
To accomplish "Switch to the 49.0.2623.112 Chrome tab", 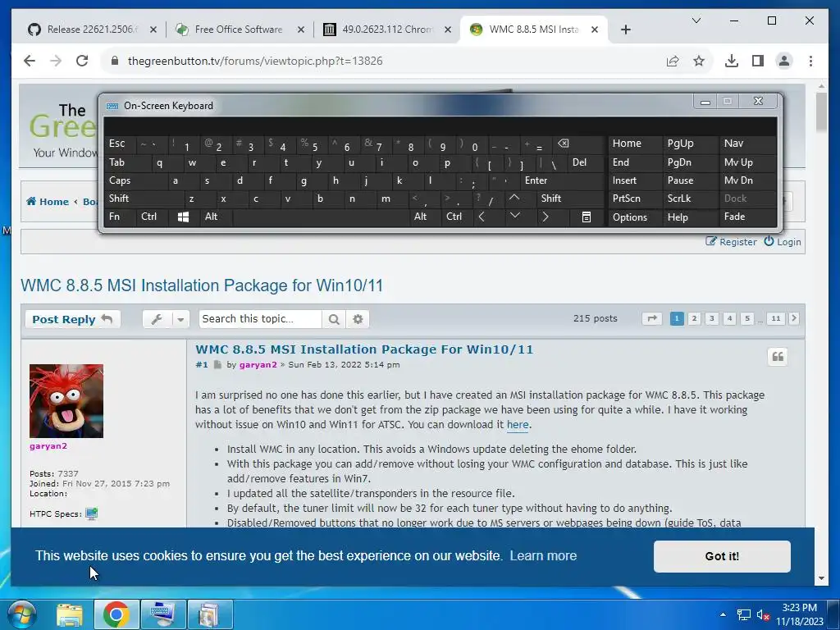I will click(x=387, y=30).
